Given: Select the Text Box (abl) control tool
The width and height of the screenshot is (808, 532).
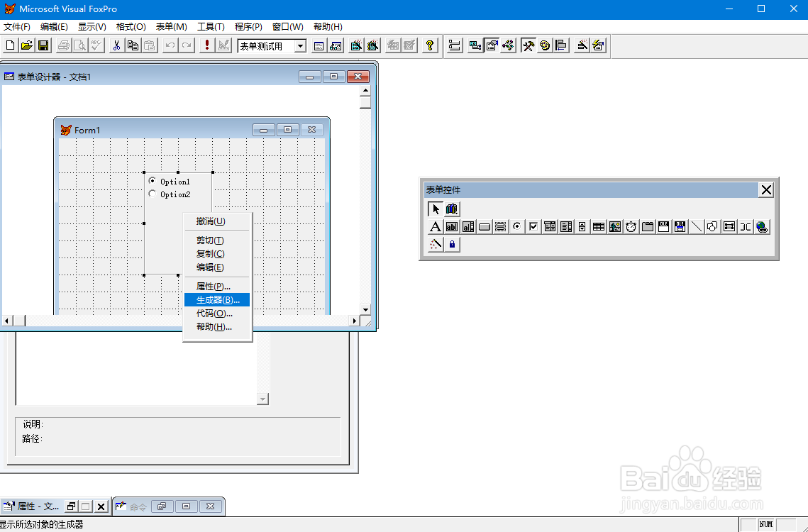Looking at the screenshot, I should [451, 227].
